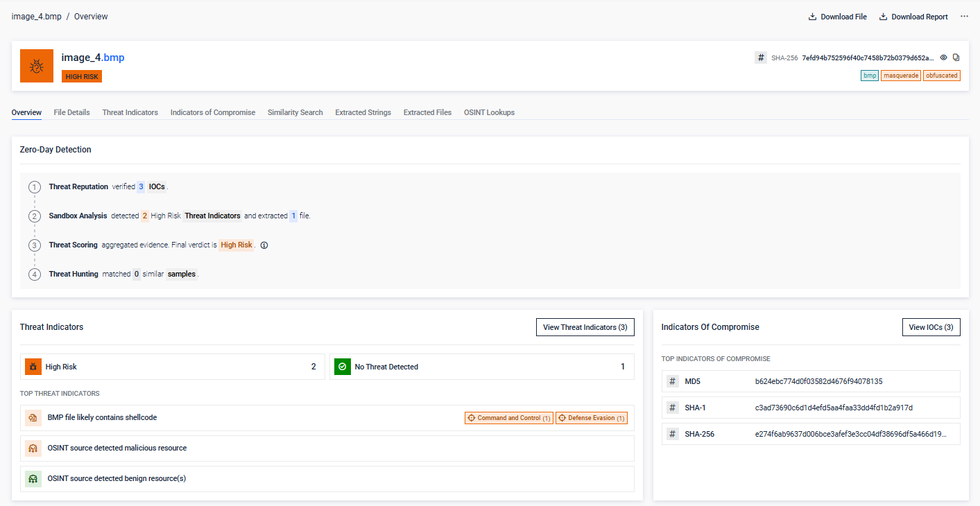This screenshot has width=980, height=506.
Task: Click the info icon next to High Risk verdict
Action: click(264, 245)
